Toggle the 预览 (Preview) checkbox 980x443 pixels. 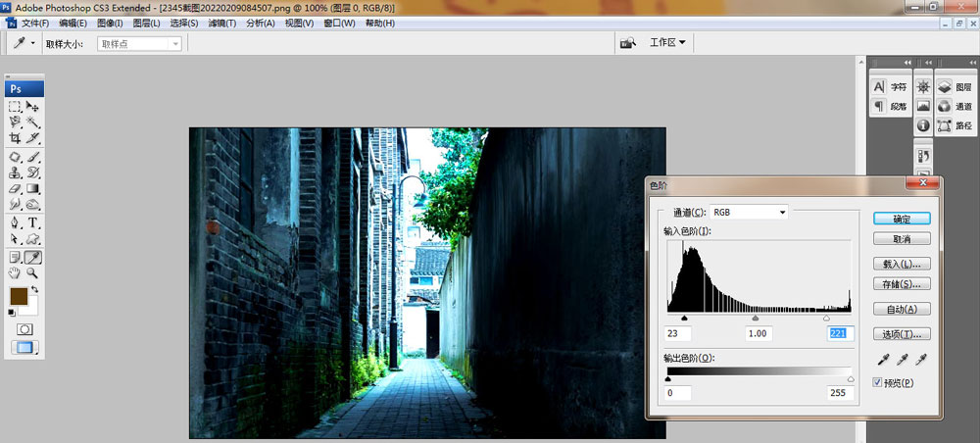click(x=877, y=382)
